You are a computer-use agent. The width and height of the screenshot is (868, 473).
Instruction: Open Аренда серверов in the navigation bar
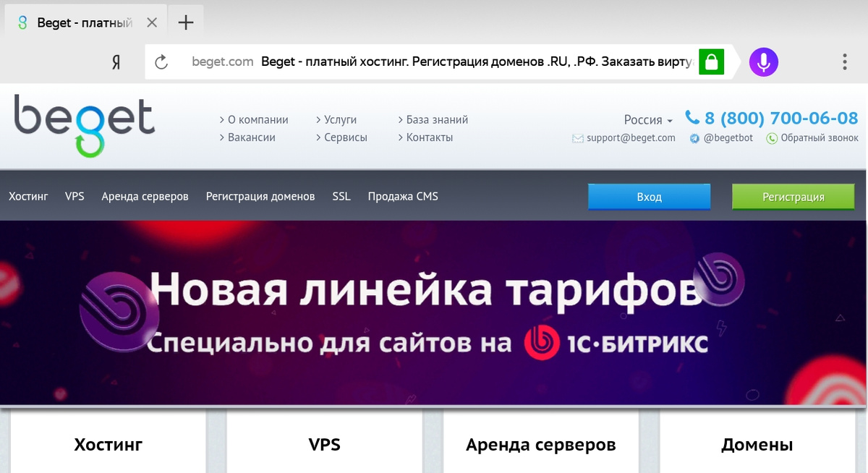click(145, 196)
